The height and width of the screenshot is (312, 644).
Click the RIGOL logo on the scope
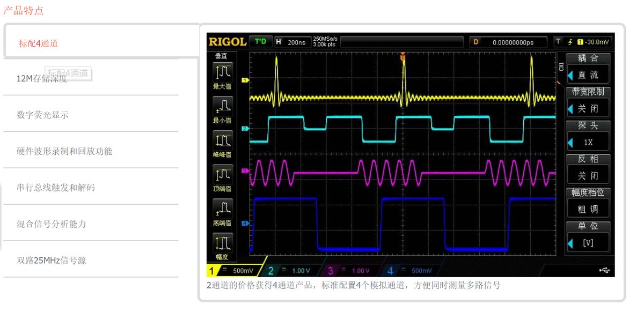pyautogui.click(x=228, y=42)
